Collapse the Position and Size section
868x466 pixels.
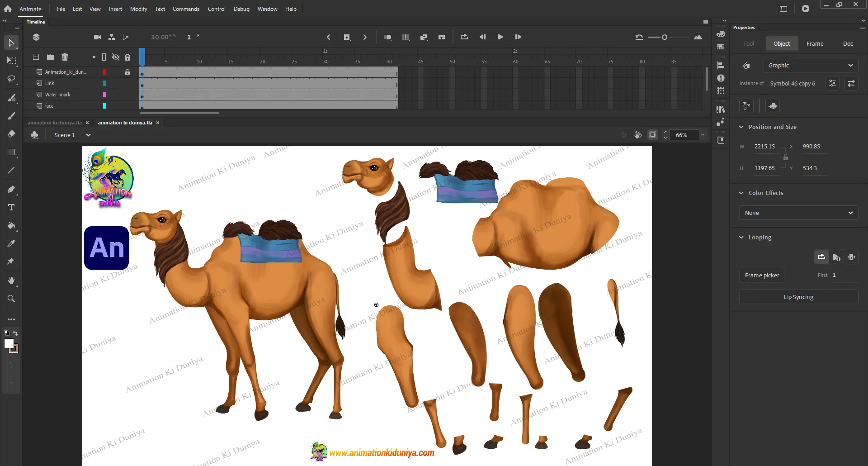click(741, 127)
